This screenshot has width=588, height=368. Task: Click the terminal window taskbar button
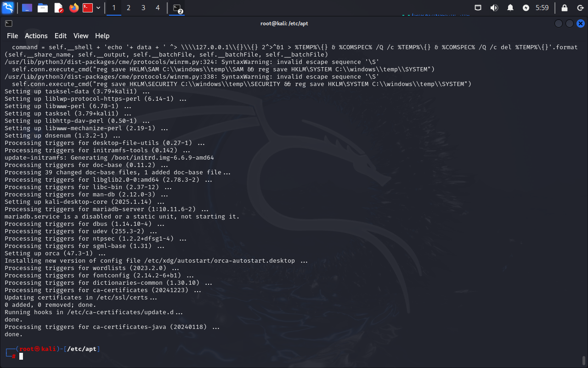click(177, 8)
